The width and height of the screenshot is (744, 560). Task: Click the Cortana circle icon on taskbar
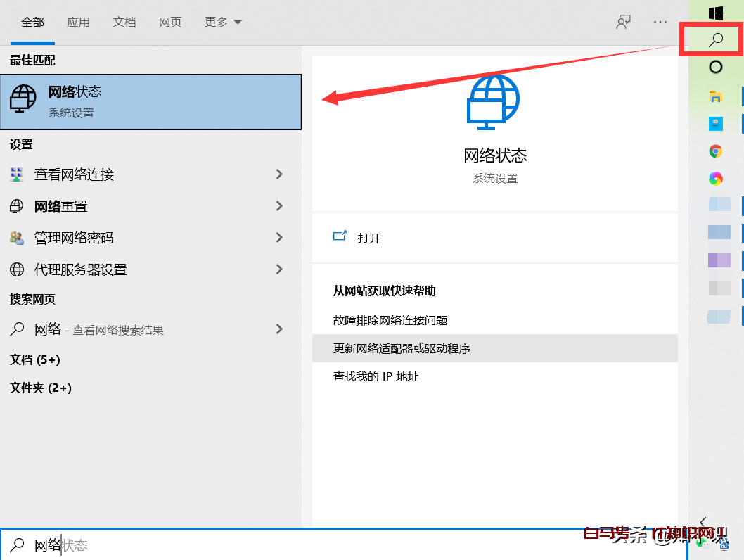(715, 67)
